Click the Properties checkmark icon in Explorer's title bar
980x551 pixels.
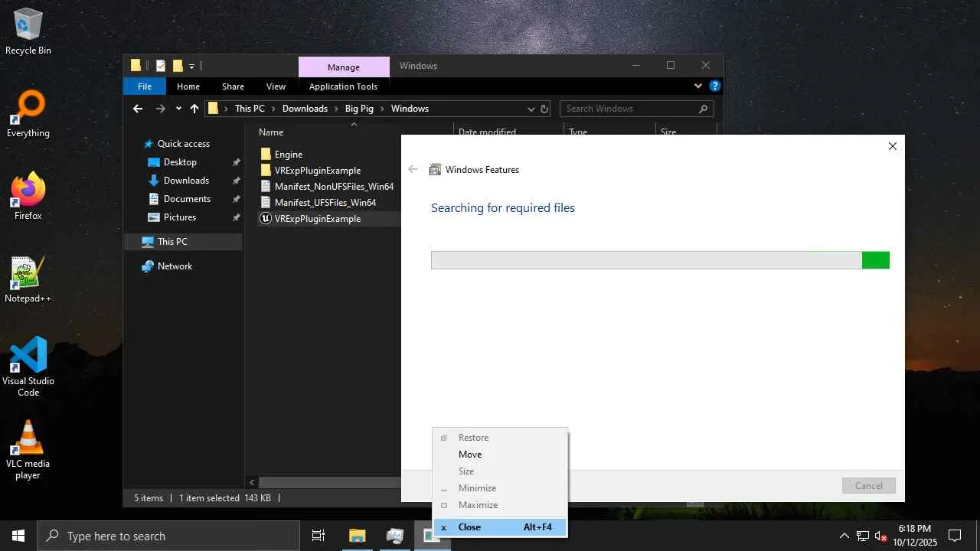(161, 66)
